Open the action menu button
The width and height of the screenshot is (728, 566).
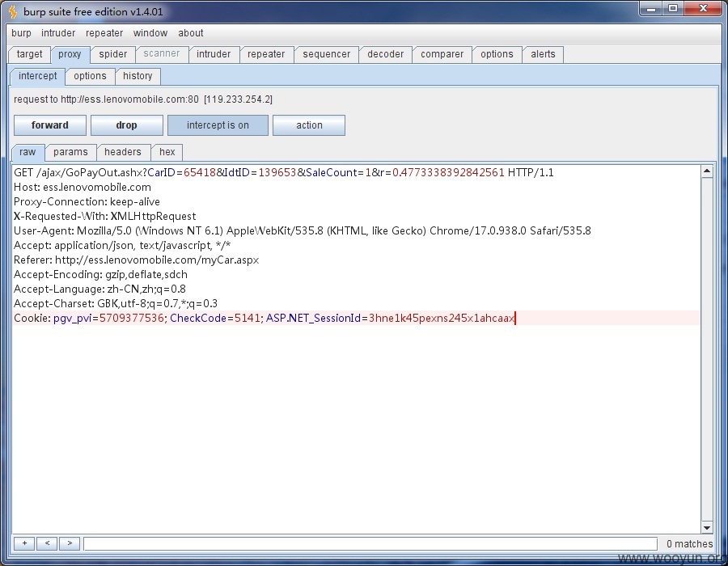tap(309, 125)
